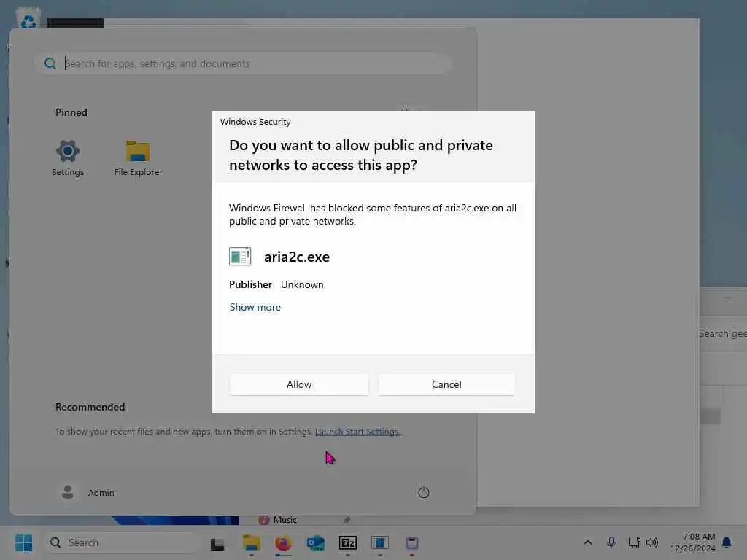The width and height of the screenshot is (747, 560).
Task: Launch Firefox from the taskbar
Action: pos(283,542)
